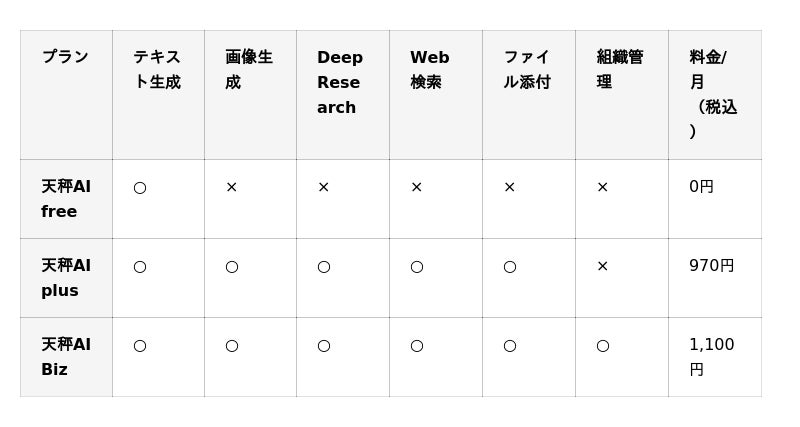Click the circle under 画像生成 for 天秤AI plus
This screenshot has height=427, width=800.
coord(231,267)
